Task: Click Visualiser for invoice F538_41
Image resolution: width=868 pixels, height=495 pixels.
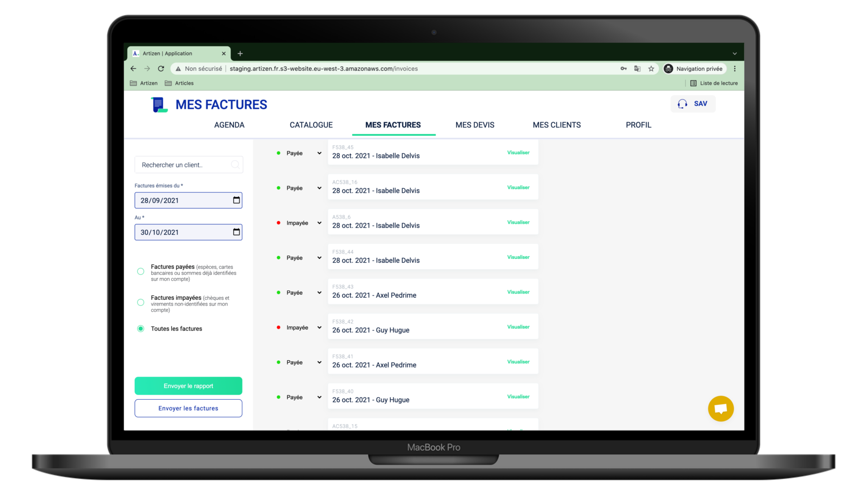Action: coord(518,362)
